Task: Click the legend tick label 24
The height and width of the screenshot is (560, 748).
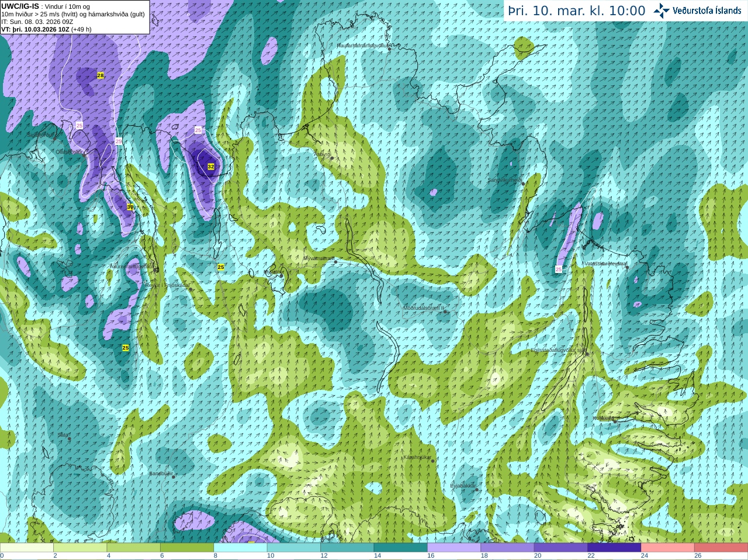Action: [645, 556]
